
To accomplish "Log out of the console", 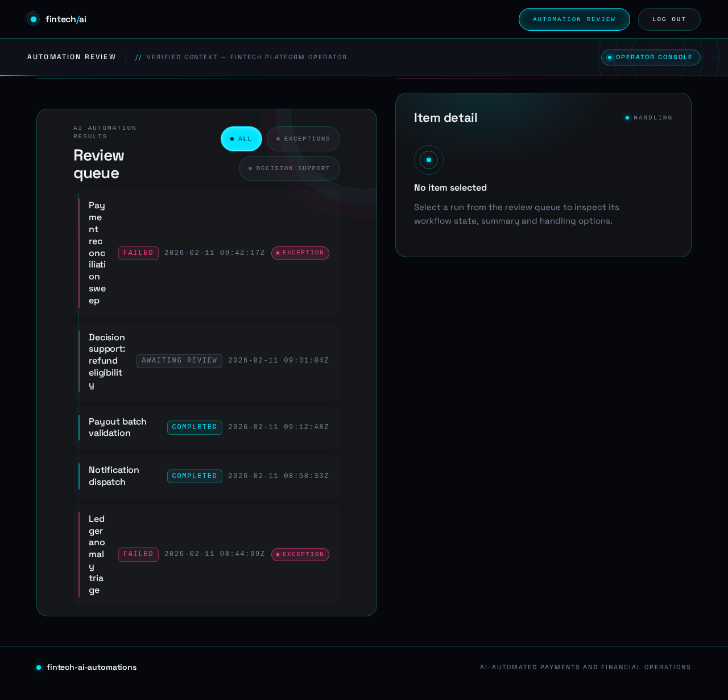I will (x=669, y=19).
